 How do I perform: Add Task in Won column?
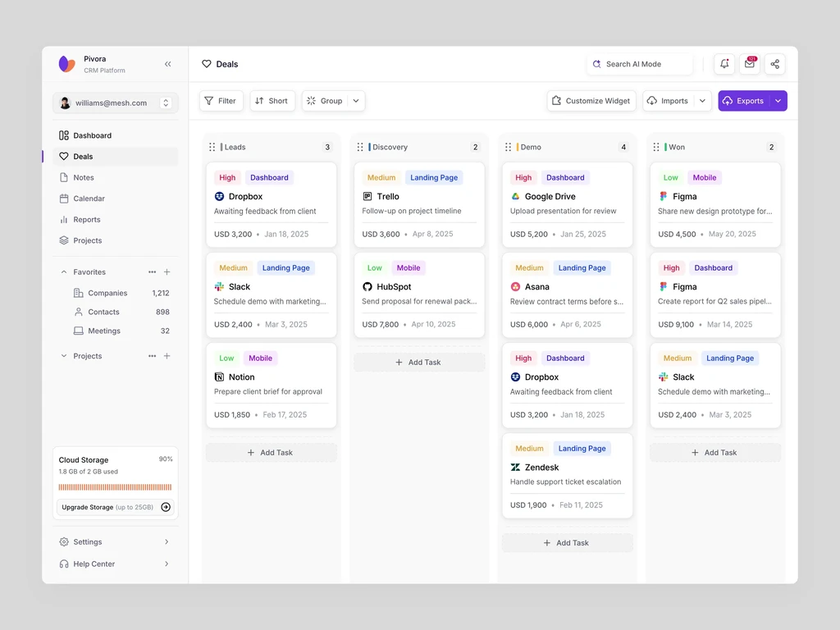714,453
